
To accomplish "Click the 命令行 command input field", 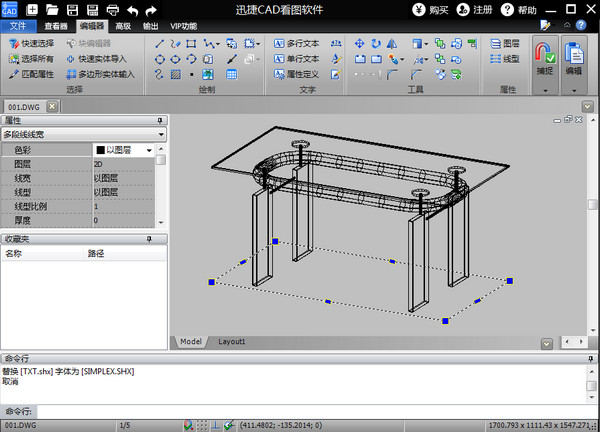I will [300, 411].
